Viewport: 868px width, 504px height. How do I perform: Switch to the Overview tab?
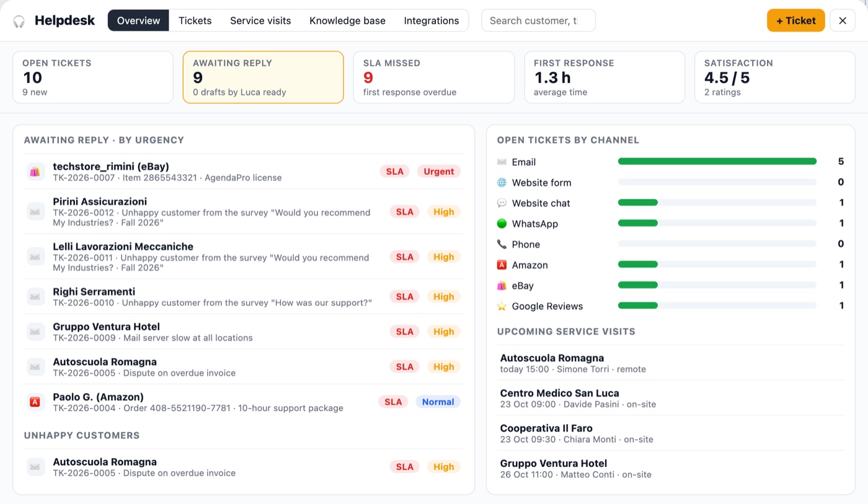138,20
